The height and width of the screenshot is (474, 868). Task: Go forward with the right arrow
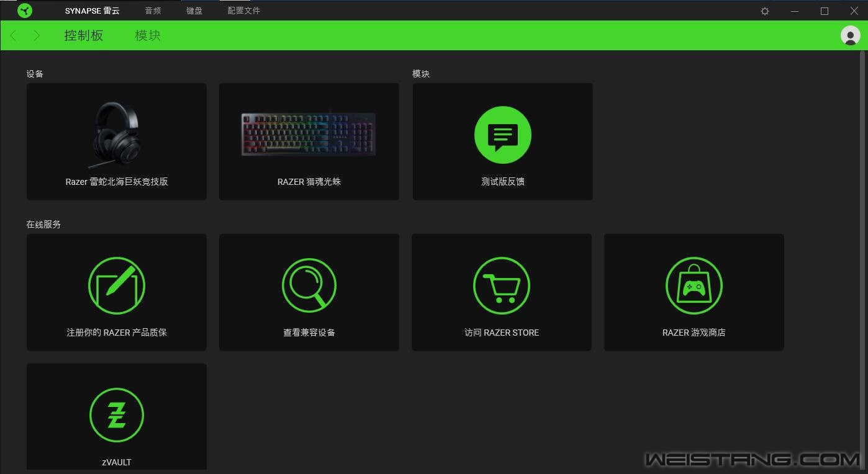click(x=37, y=35)
